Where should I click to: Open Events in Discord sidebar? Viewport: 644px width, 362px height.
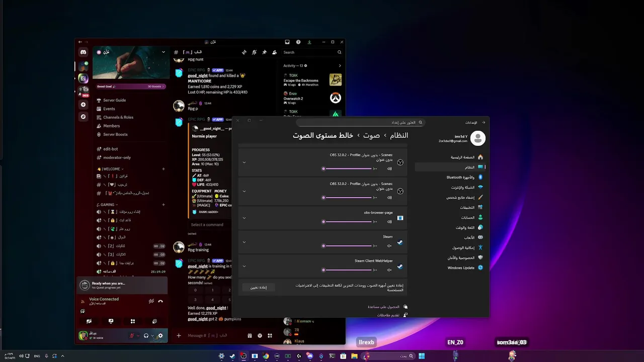tap(109, 109)
